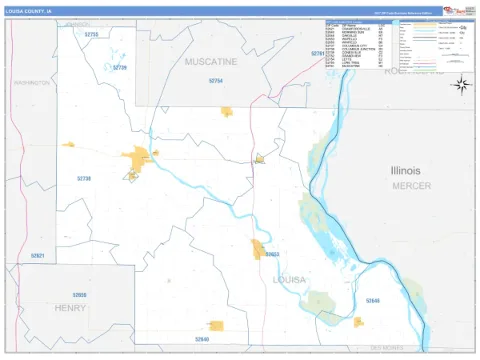The image size is (480, 360).
Task: Click the "Illinois" state label
Action: pyautogui.click(x=405, y=171)
